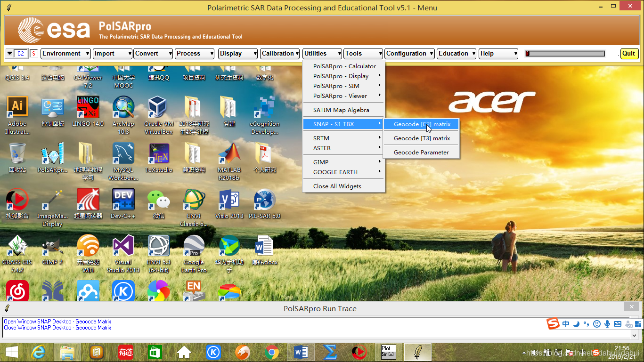Image resolution: width=644 pixels, height=362 pixels.
Task: Launch TeXstudio from the desktop
Action: click(159, 157)
